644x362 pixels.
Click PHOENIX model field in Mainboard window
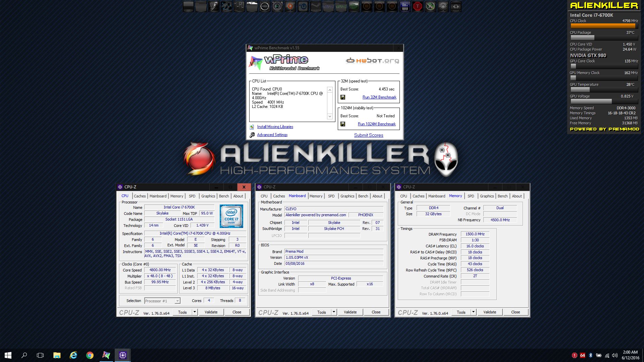[x=366, y=215]
